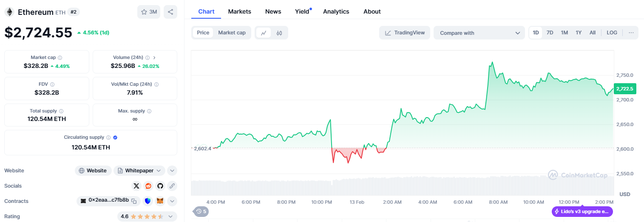Open Market cap info icon

[60, 58]
